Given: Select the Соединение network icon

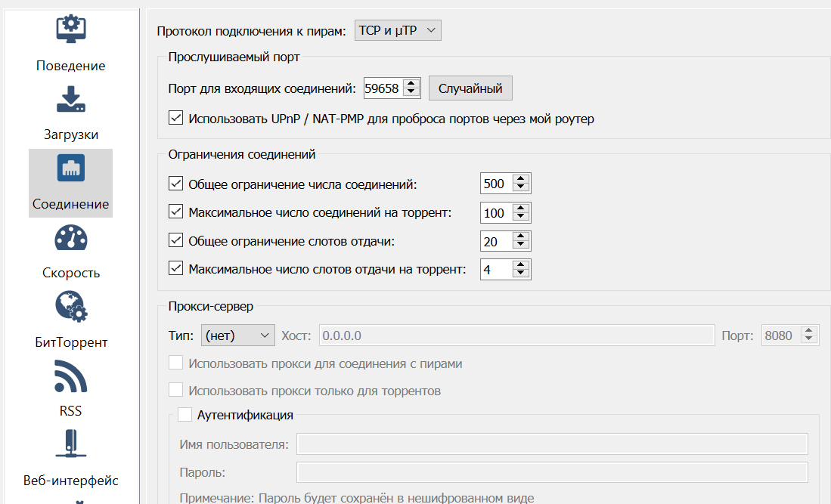Looking at the screenshot, I should [71, 169].
